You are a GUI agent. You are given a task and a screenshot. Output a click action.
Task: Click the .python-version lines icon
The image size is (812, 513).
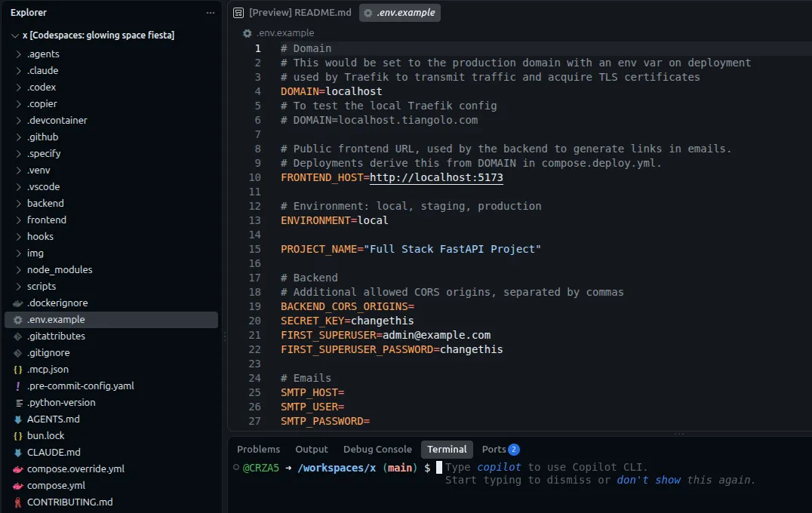click(x=19, y=403)
